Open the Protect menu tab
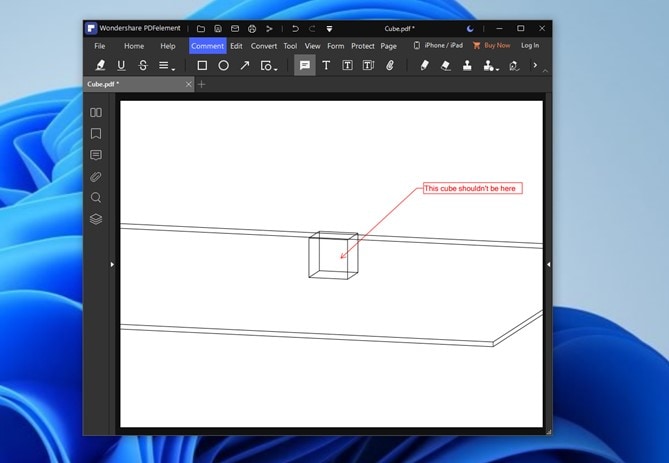The height and width of the screenshot is (463, 669). coord(363,46)
